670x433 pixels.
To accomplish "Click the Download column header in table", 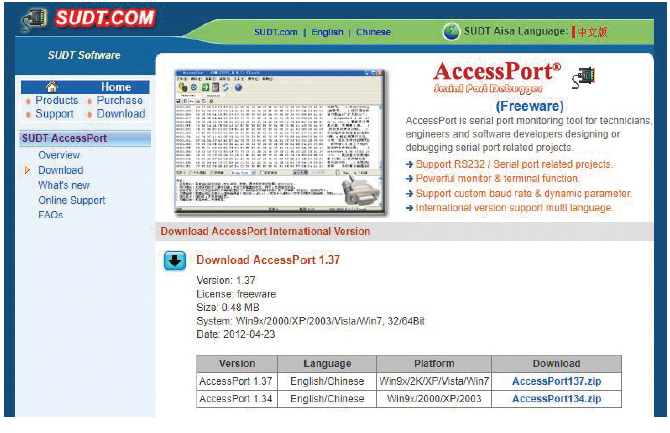I will tap(556, 364).
